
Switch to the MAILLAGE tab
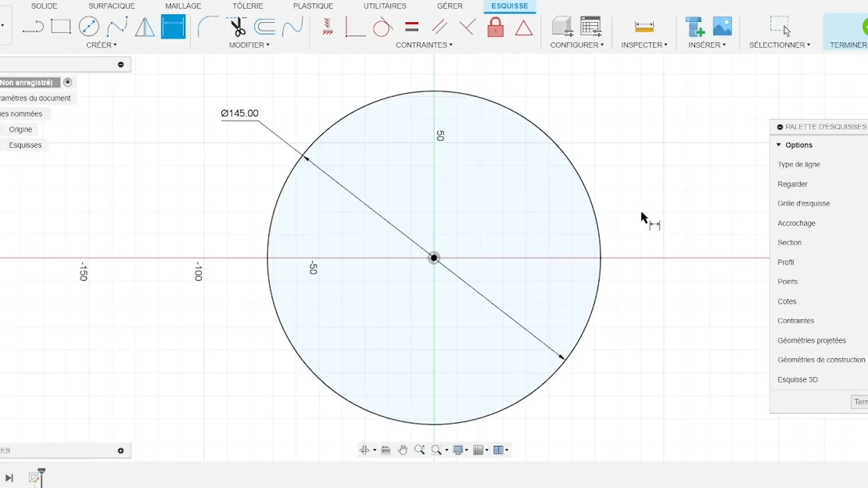(x=183, y=6)
